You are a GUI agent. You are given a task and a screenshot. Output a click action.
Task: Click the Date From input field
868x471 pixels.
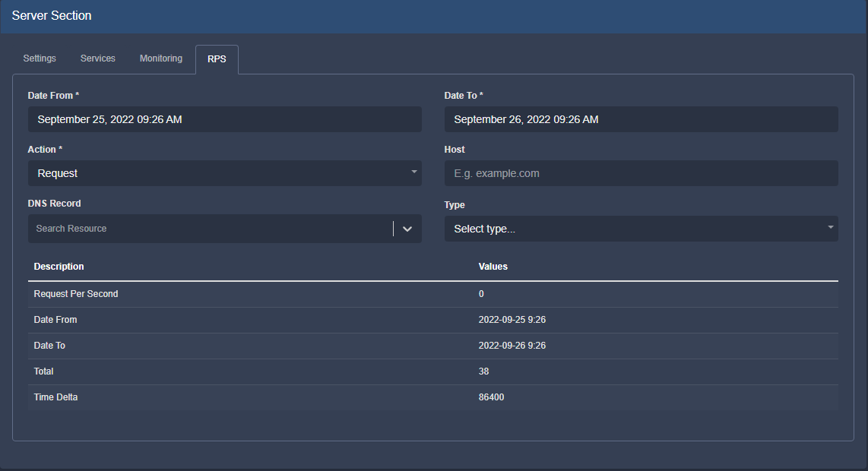(x=224, y=119)
